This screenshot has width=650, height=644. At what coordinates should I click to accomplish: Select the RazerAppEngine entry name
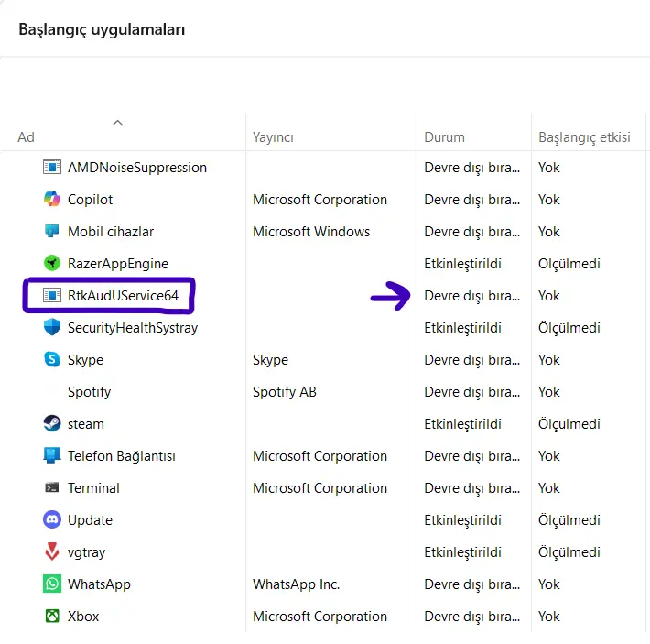coord(118,264)
